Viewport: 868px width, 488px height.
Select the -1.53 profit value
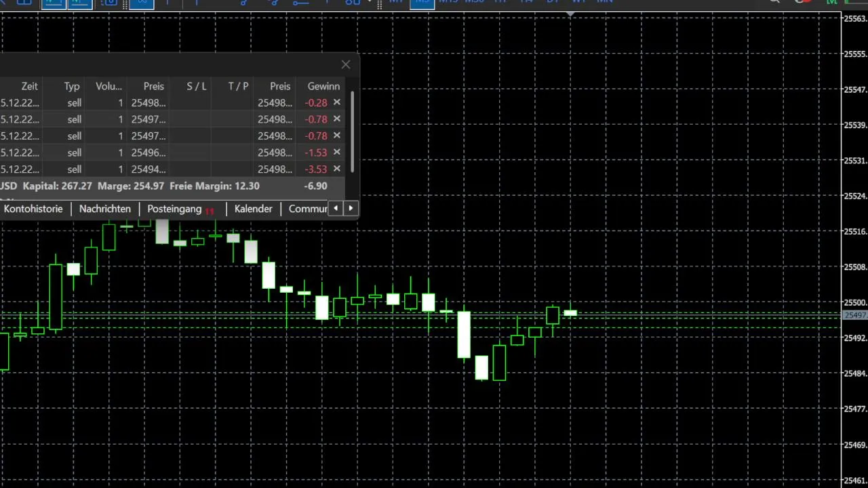(x=316, y=152)
